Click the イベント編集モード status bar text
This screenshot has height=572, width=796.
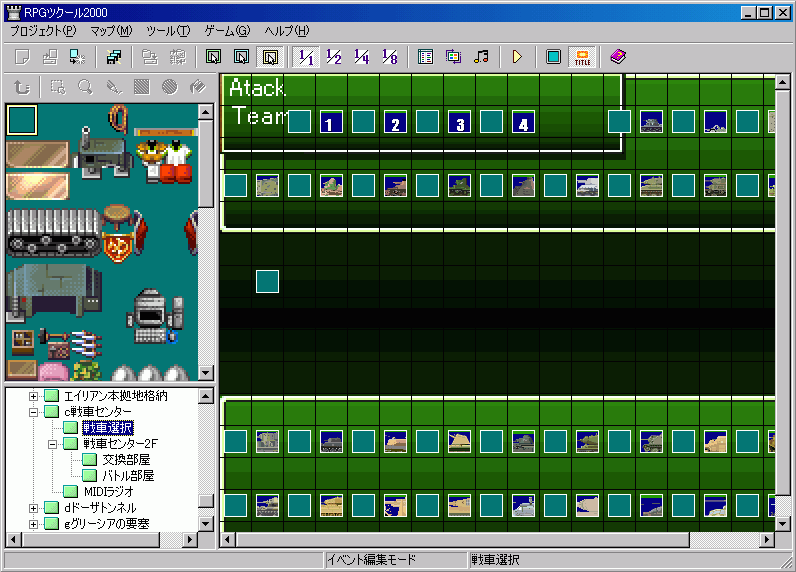372,560
